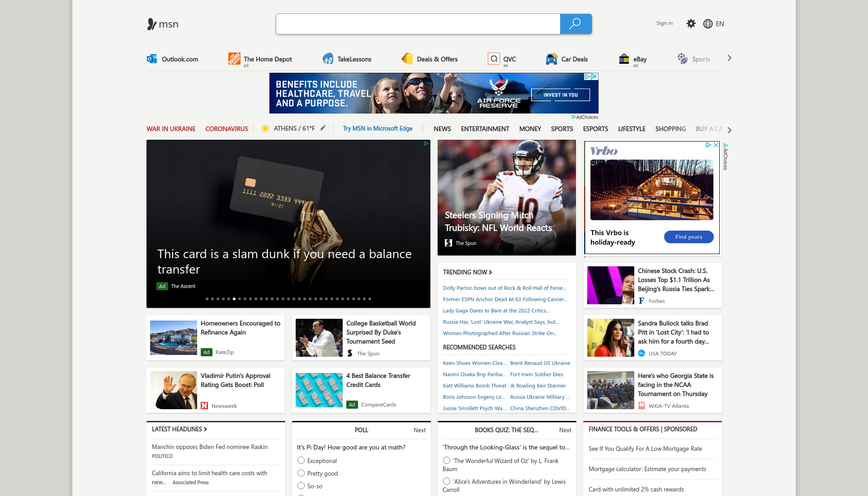Click the AdChoices icon on card slide

[426, 143]
